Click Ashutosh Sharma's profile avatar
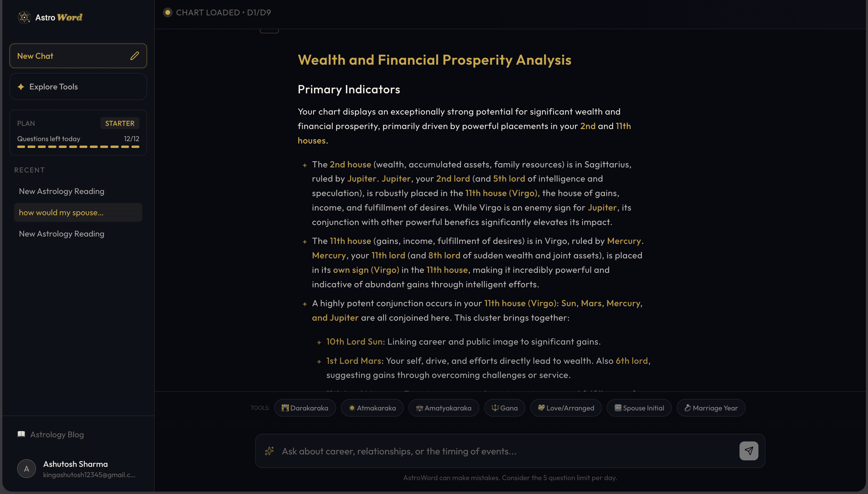 (x=26, y=468)
